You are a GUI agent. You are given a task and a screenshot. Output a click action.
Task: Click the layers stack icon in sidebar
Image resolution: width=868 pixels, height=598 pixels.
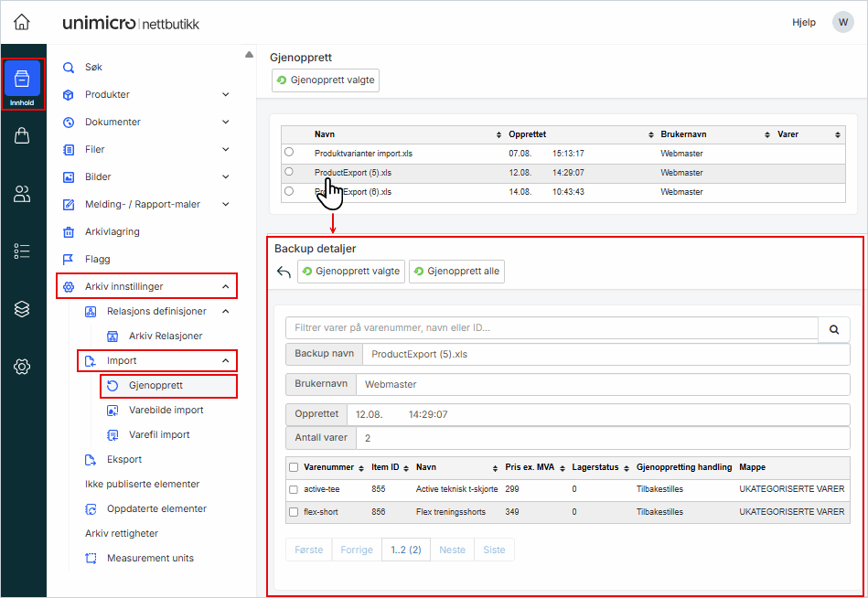click(22, 309)
